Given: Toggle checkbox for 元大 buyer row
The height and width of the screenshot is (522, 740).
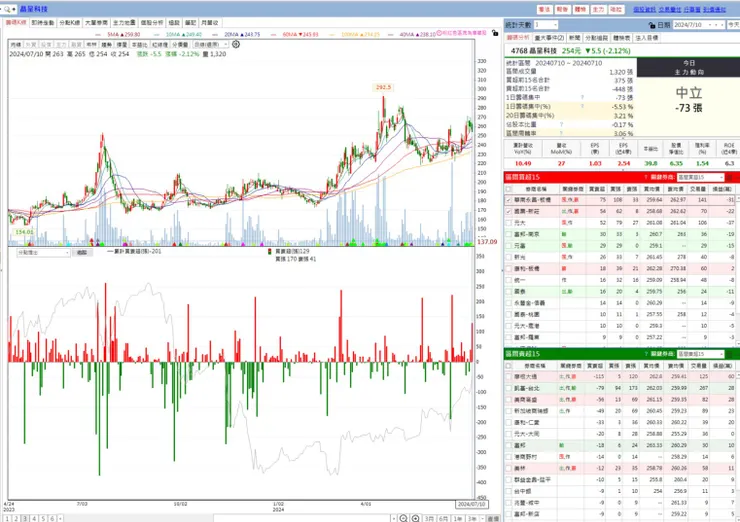Looking at the screenshot, I should point(509,223).
